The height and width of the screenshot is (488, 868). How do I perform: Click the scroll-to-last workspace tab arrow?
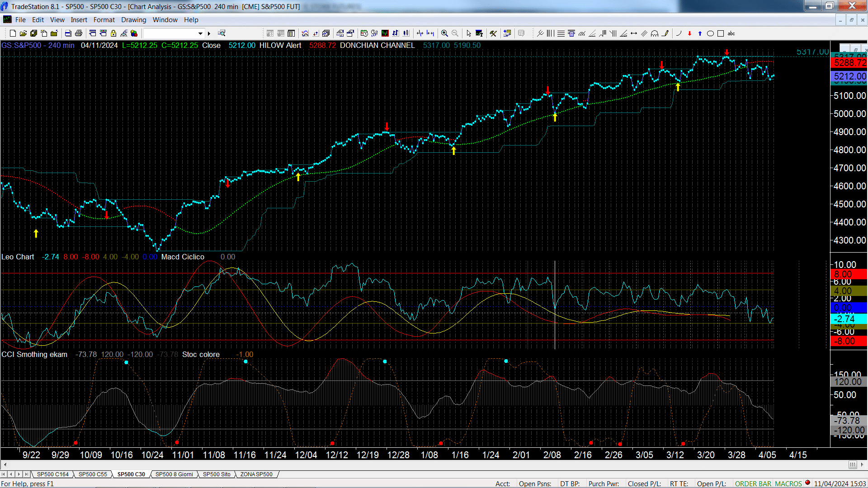27,474
